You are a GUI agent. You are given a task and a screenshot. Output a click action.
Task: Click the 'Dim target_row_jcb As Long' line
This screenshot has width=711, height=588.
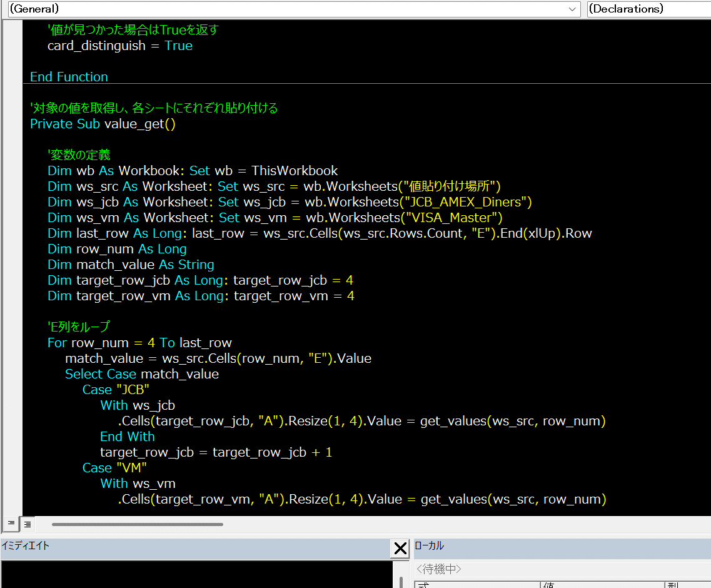(201, 280)
